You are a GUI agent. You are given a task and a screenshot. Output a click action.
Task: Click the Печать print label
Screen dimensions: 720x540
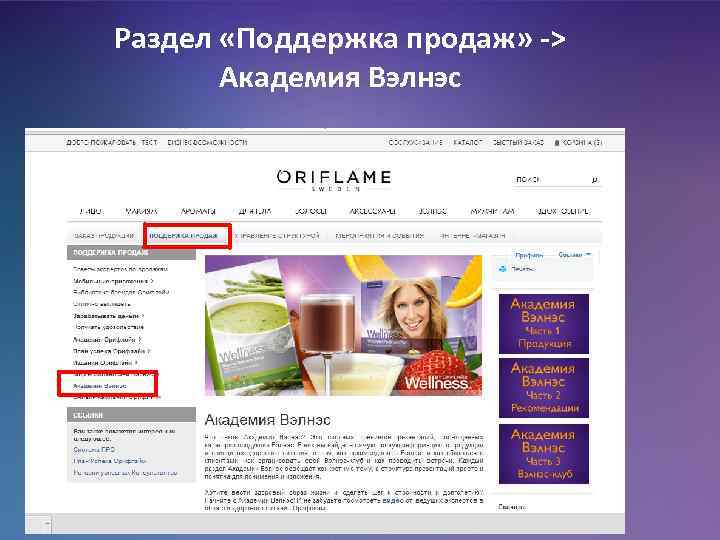pos(523,269)
